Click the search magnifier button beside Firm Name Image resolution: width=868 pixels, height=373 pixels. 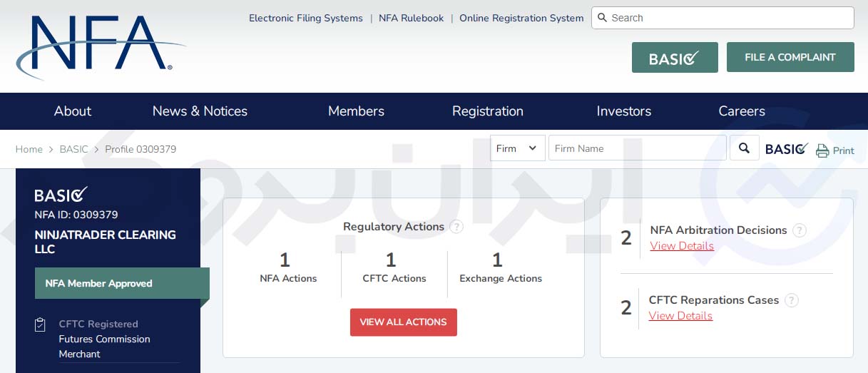click(x=745, y=148)
